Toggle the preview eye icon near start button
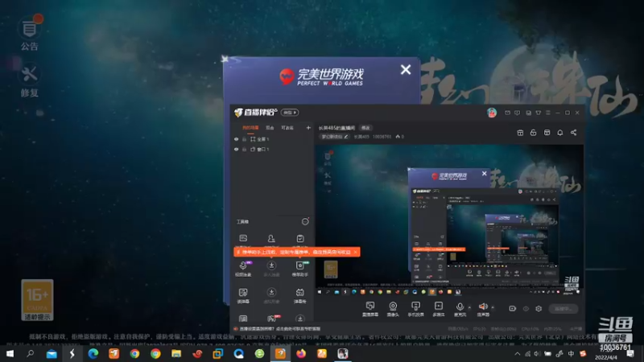Screen dimensions: 644x362 [x=526, y=308]
